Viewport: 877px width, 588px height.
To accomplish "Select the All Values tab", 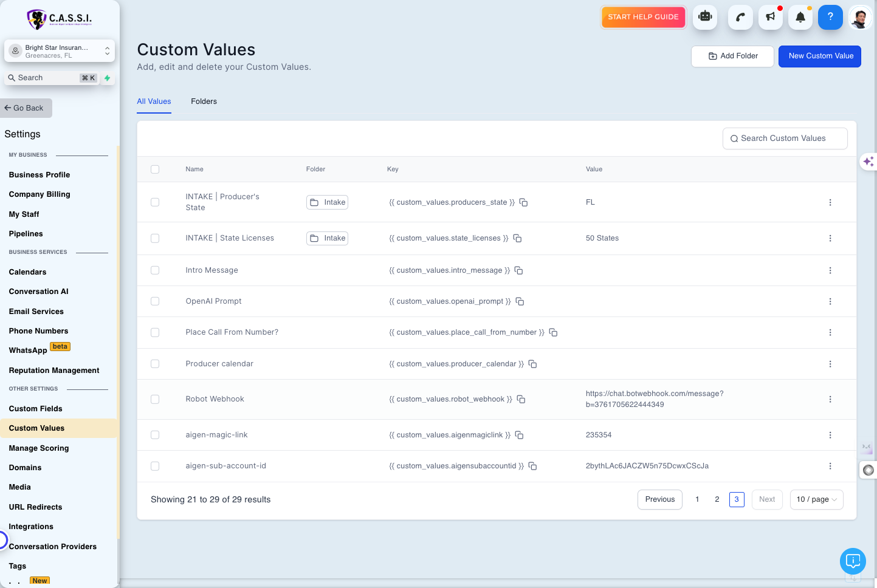I will 154,101.
